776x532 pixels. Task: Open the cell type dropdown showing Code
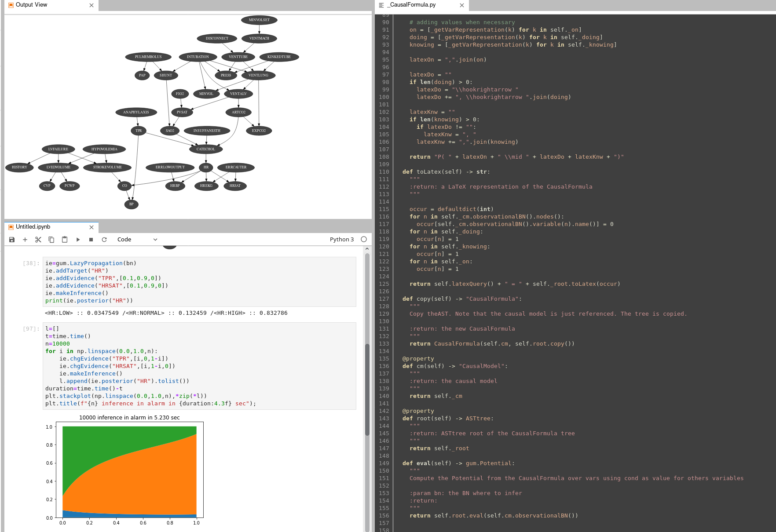point(136,239)
